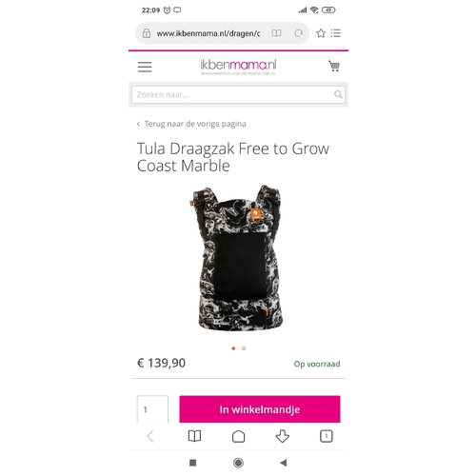This screenshot has height=476, width=476.
Task: Click the quantity input box
Action: click(x=152, y=409)
